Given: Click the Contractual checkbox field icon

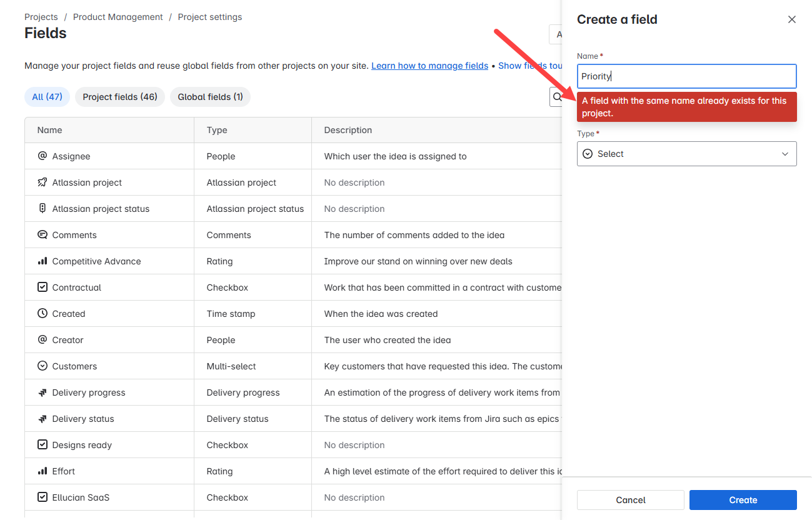Looking at the screenshot, I should point(43,287).
